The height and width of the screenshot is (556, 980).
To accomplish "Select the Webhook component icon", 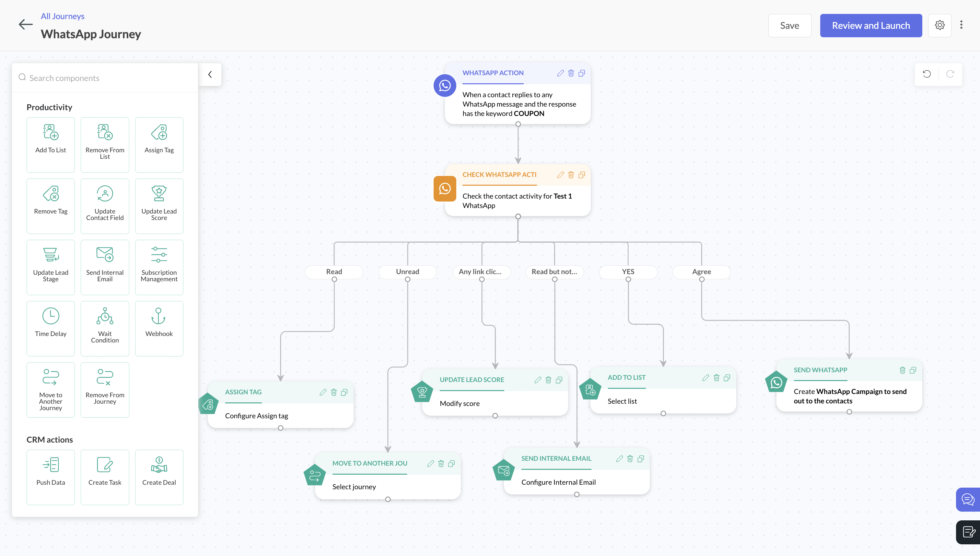I will [x=158, y=316].
